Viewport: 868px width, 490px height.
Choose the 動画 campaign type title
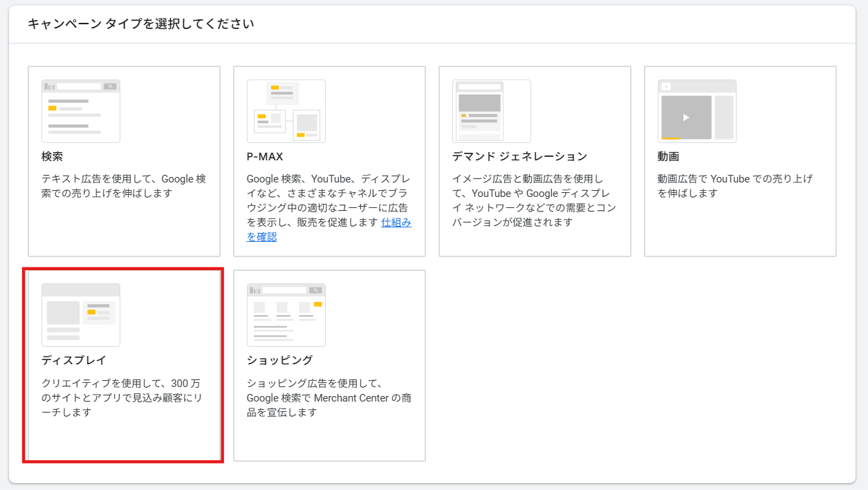[668, 157]
